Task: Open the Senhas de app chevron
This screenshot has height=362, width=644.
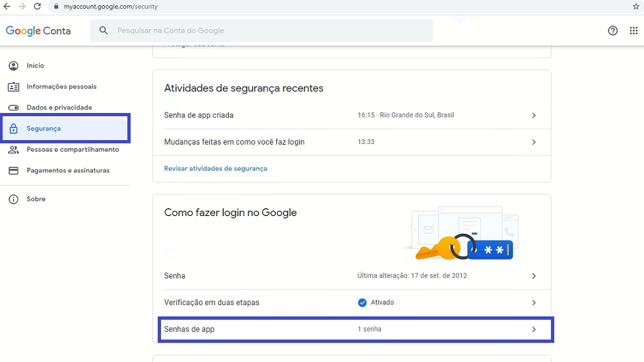Action: [x=534, y=330]
